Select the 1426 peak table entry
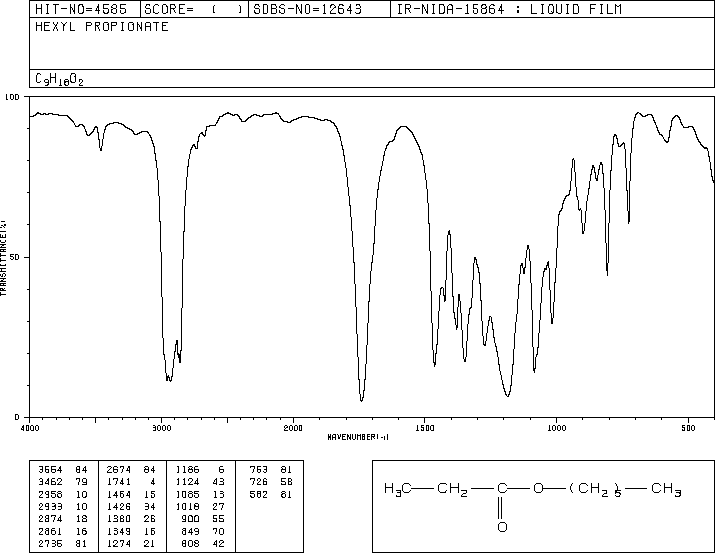 pos(131,506)
